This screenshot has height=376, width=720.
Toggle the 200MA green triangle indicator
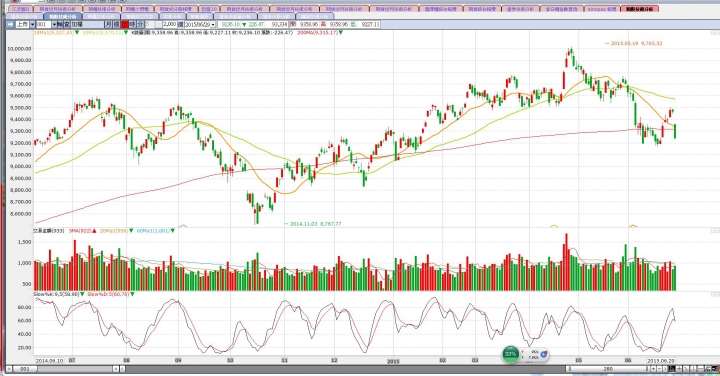click(341, 33)
